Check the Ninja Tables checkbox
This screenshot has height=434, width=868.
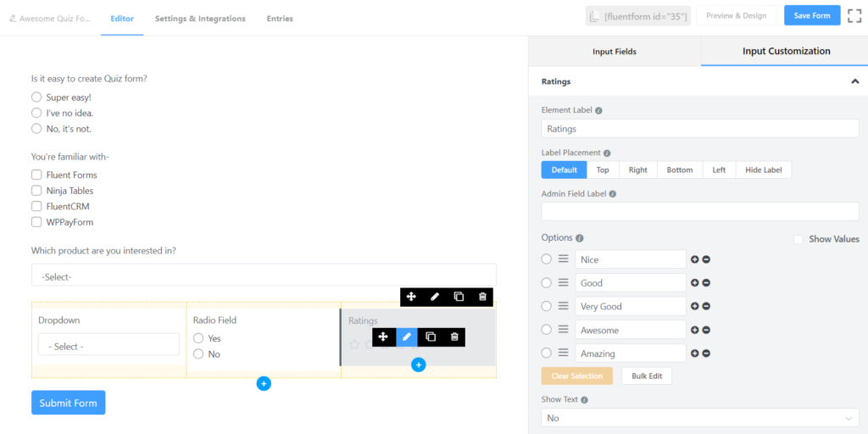tap(36, 191)
